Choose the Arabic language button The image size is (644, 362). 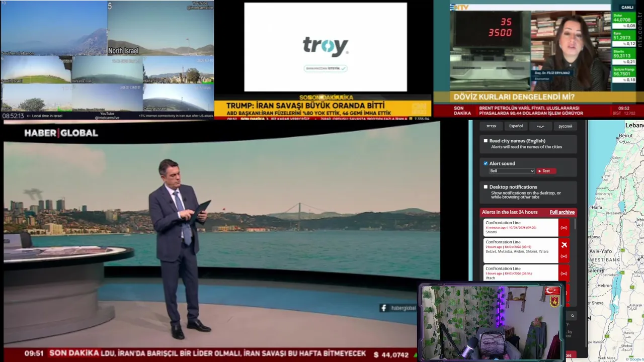tap(540, 126)
